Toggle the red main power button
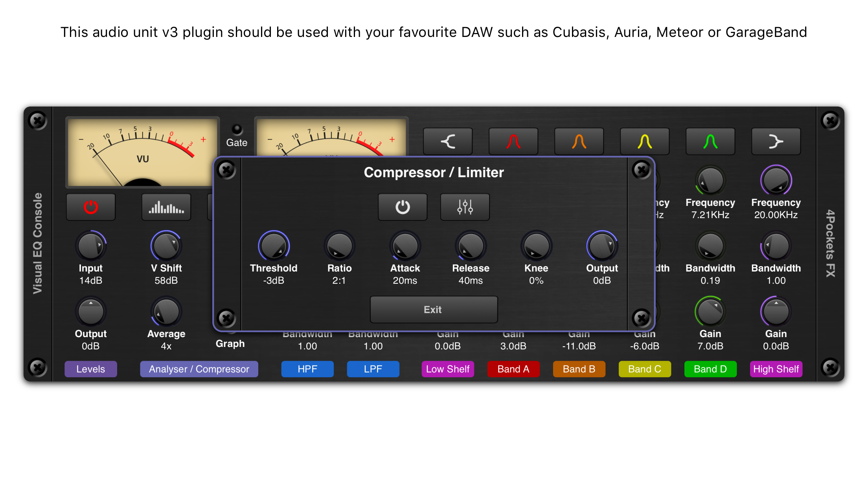This screenshot has height=488, width=868. click(x=91, y=207)
